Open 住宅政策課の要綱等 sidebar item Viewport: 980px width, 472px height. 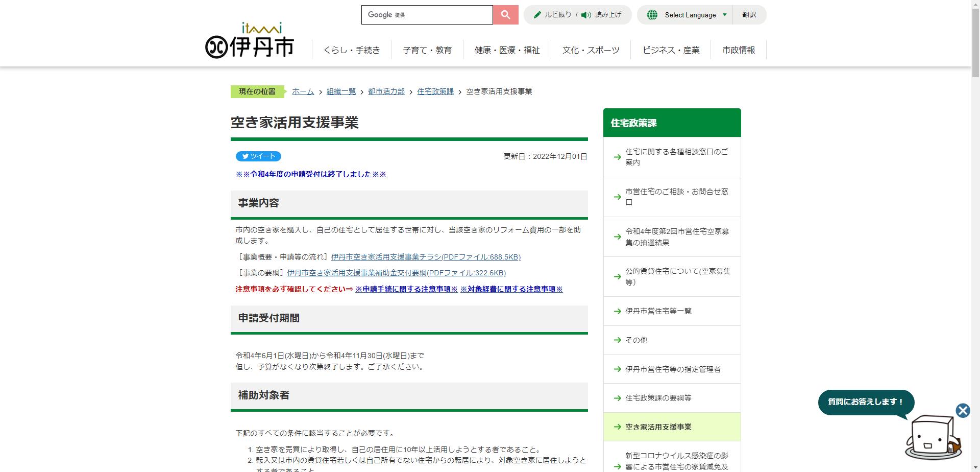(672, 398)
